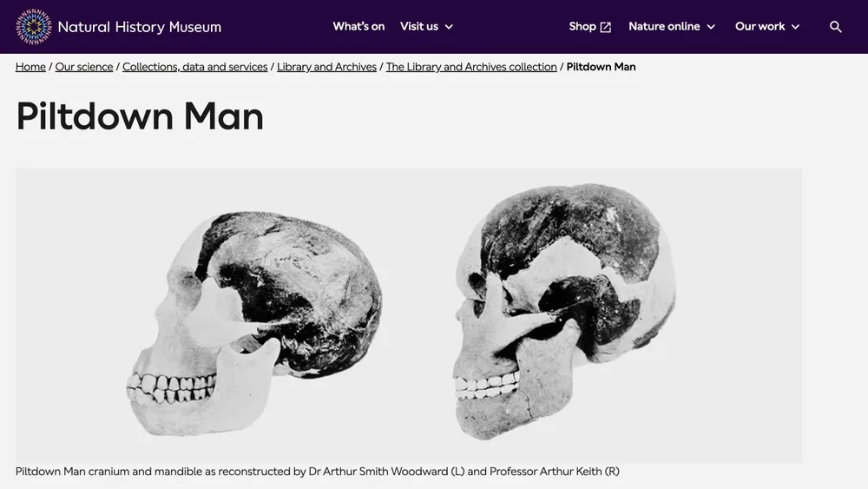Screen dimensions: 868x489
Task: Open the Library and Archives breadcrumb
Action: 326,67
